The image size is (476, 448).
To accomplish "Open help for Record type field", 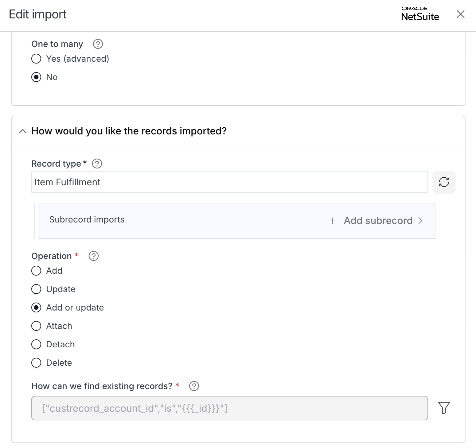I will pos(97,164).
